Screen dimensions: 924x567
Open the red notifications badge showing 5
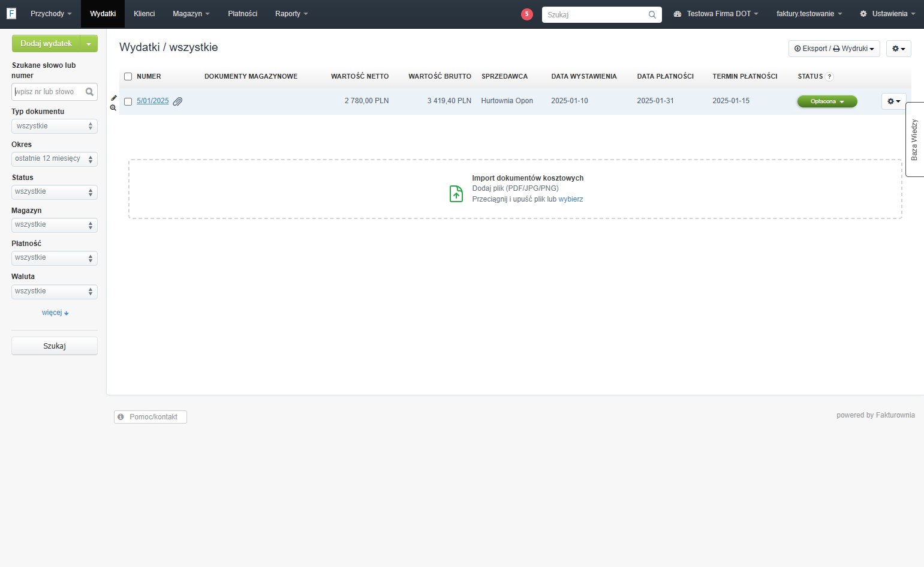click(527, 14)
